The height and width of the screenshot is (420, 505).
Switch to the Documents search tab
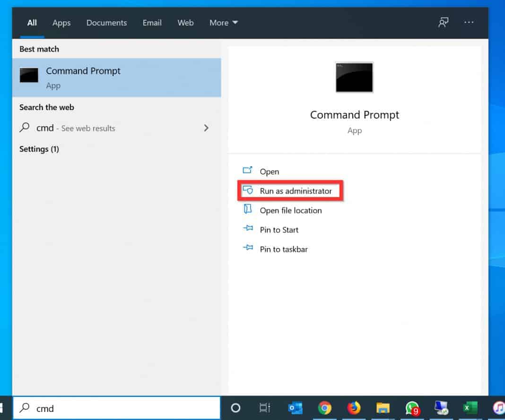pyautogui.click(x=106, y=22)
